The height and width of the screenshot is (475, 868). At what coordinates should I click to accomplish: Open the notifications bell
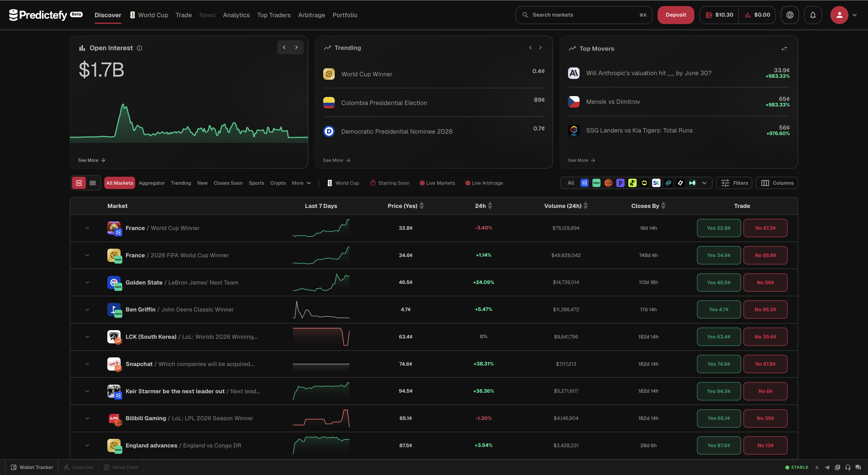[x=813, y=15]
